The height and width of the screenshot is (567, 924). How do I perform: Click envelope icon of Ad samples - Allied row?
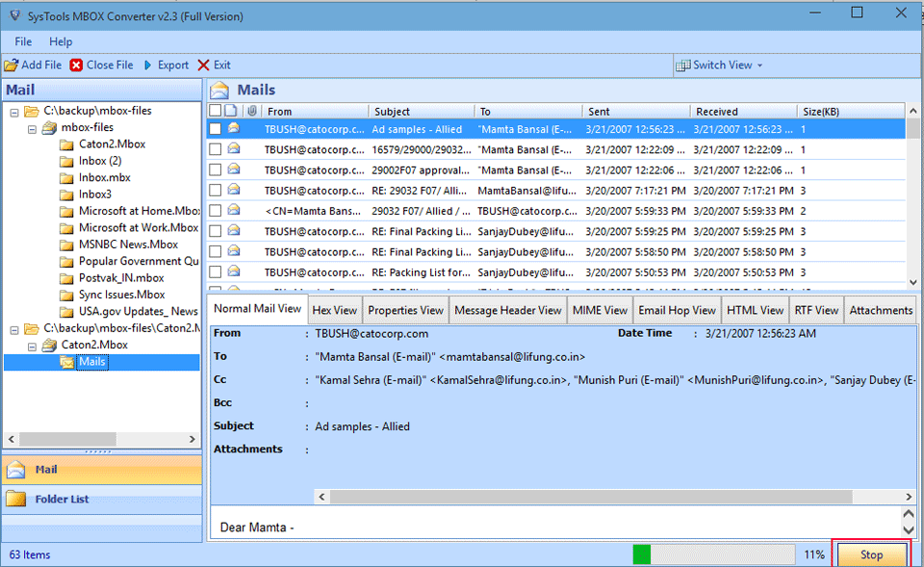pyautogui.click(x=234, y=128)
